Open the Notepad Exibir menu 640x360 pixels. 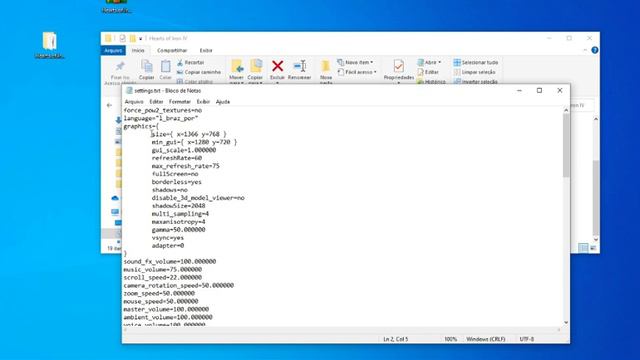[x=203, y=102]
